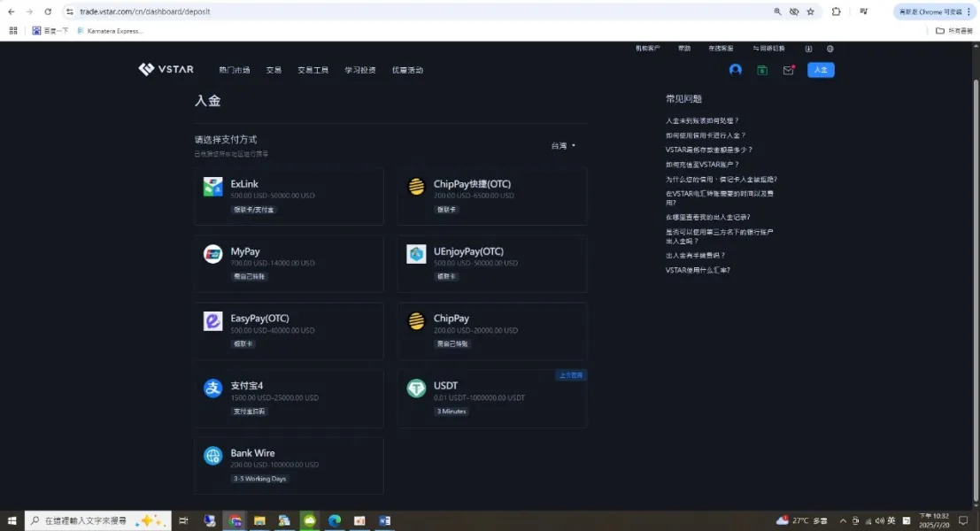This screenshot has width=980, height=531.
Task: Click the 入金 page heading
Action: click(207, 101)
